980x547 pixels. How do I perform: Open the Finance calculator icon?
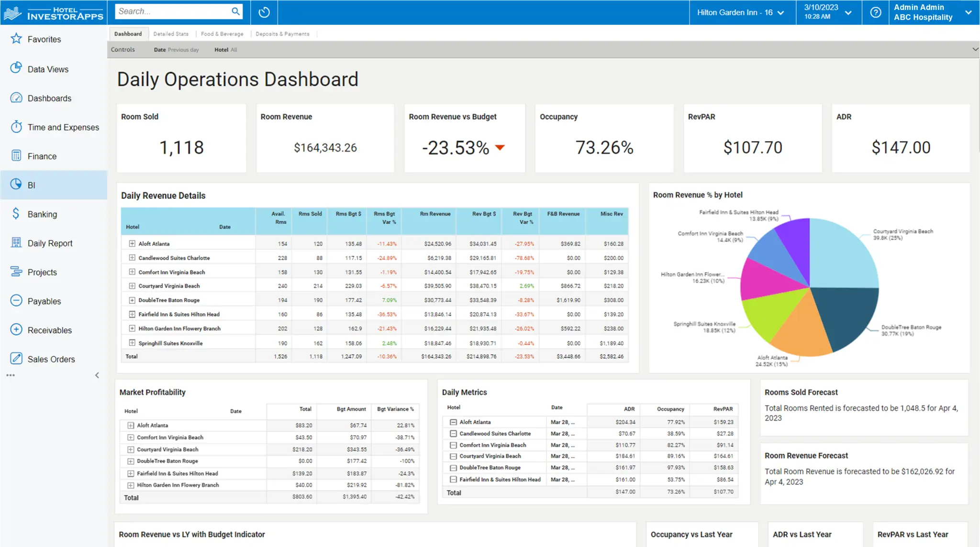click(x=16, y=156)
